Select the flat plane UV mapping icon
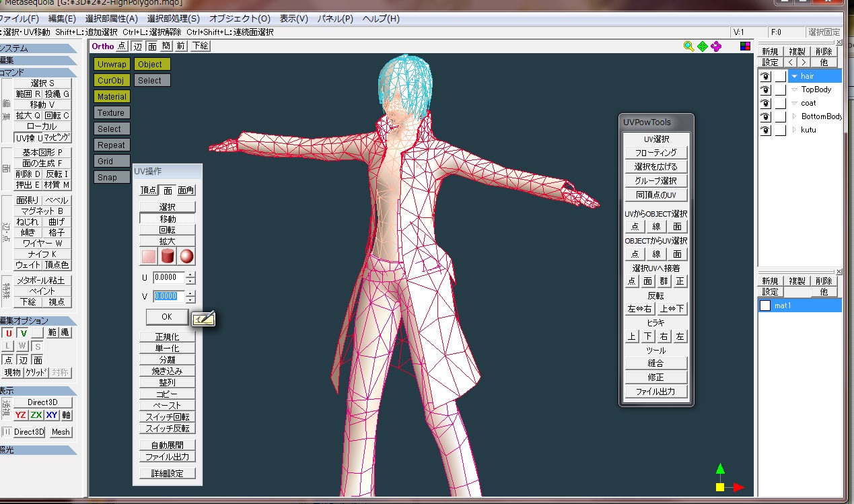Viewport: 854px width, 504px height. 149,256
